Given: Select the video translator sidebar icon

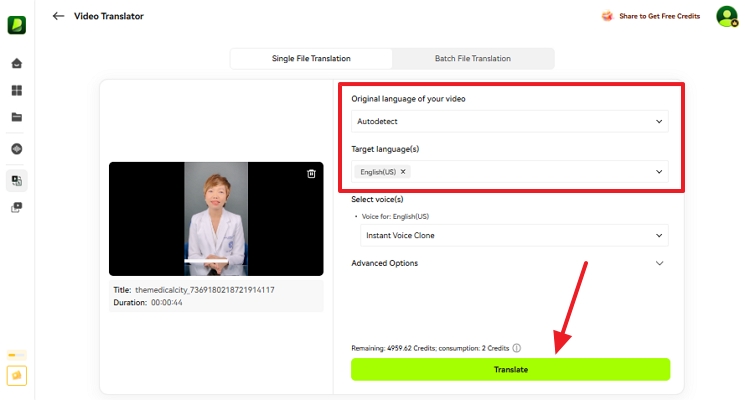Looking at the screenshot, I should click(17, 181).
